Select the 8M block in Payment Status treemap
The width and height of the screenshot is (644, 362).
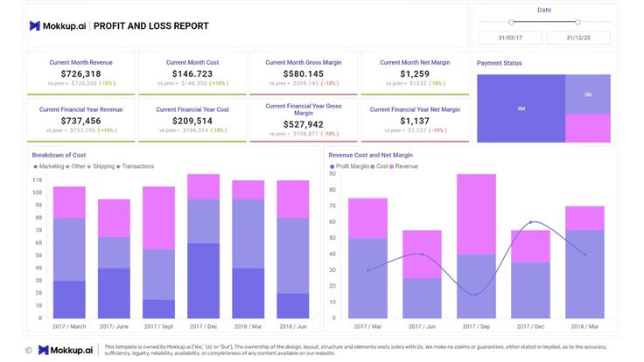pos(521,108)
